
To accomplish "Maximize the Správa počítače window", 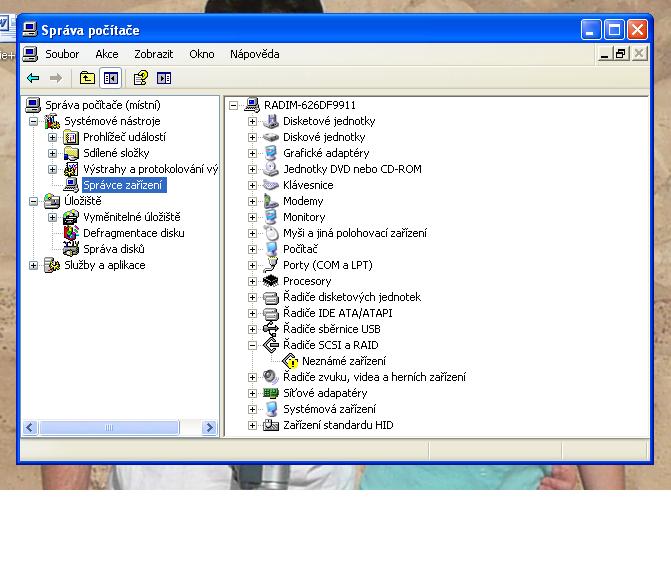I will (x=615, y=30).
